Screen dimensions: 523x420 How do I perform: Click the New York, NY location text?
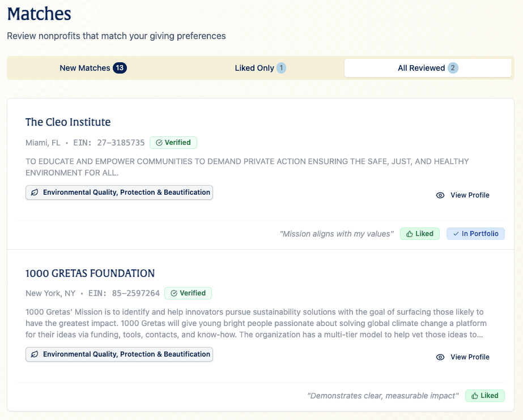pos(50,293)
